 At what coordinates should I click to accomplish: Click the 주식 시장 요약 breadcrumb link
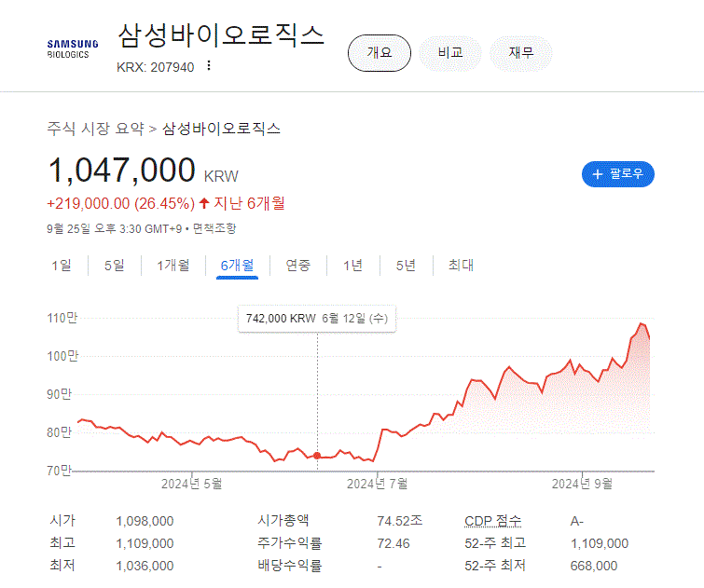(x=96, y=129)
